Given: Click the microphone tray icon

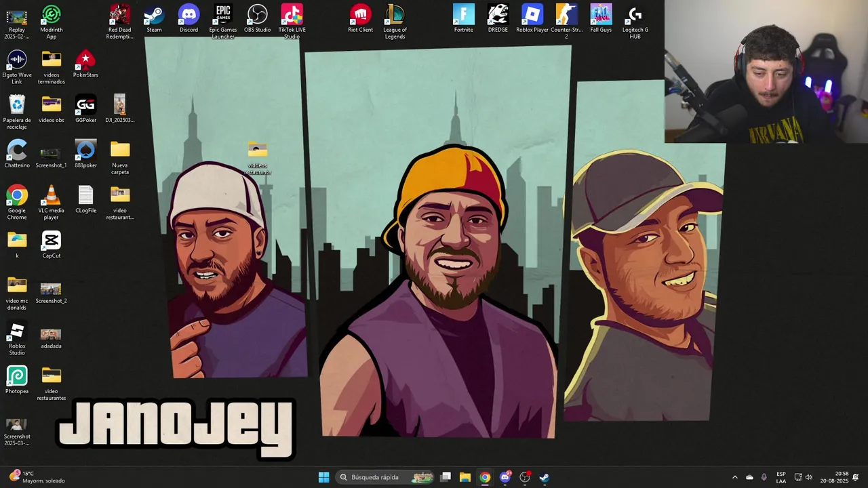Looking at the screenshot, I should pyautogui.click(x=764, y=477).
